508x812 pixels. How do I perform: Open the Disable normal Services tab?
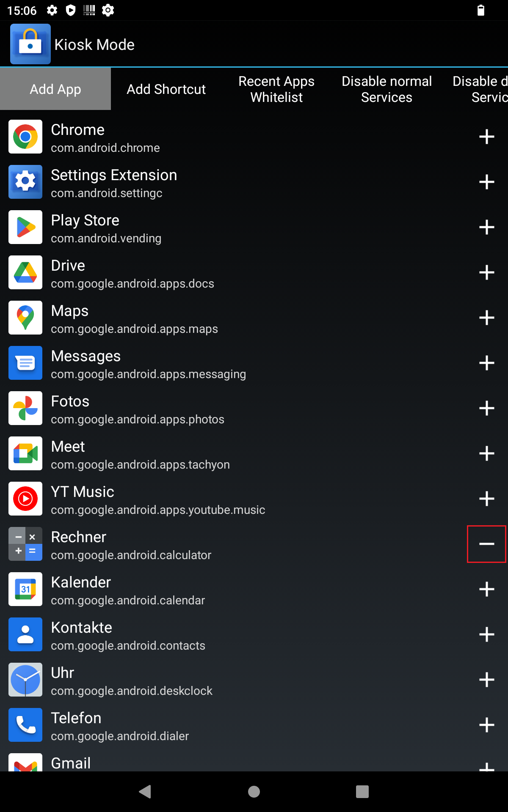(x=387, y=89)
